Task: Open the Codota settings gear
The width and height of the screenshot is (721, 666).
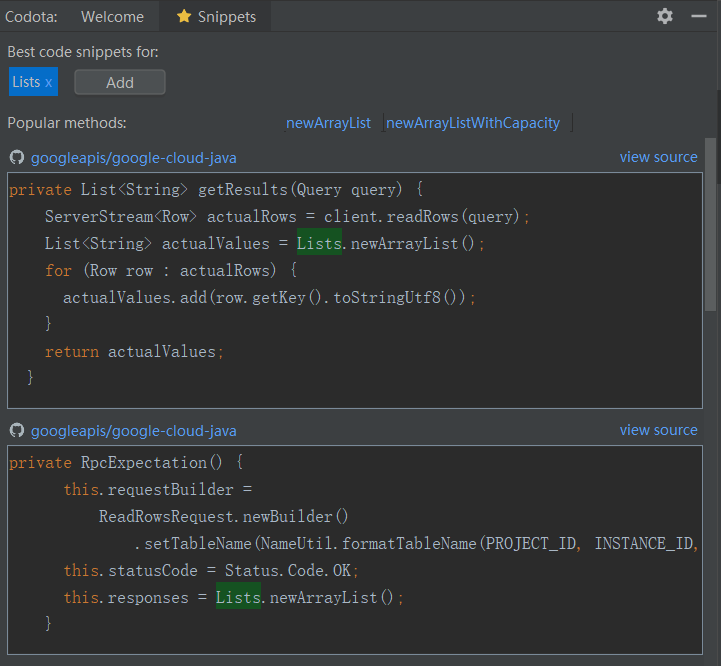Action: click(x=665, y=16)
